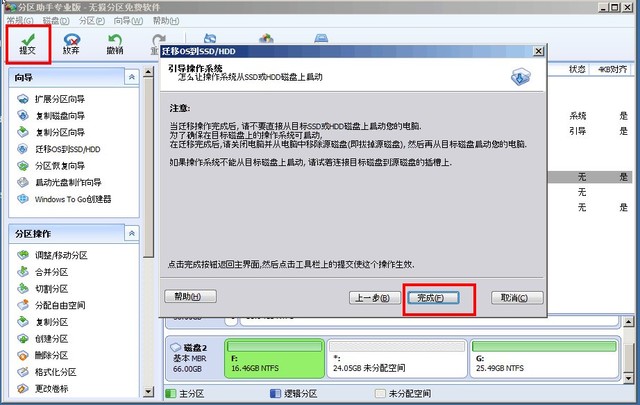Open the 磁盘 menu
The image size is (640, 405).
(56, 20)
